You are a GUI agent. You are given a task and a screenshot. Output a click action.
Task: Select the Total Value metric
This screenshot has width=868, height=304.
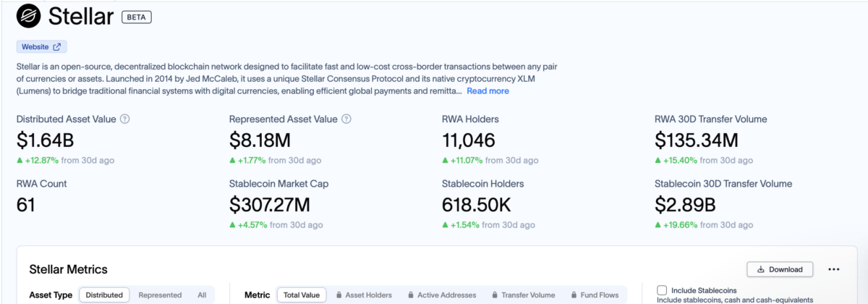coord(302,295)
